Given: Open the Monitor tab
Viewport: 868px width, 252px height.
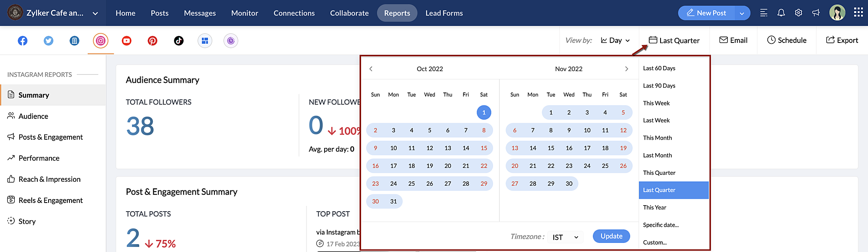Looking at the screenshot, I should (x=245, y=13).
